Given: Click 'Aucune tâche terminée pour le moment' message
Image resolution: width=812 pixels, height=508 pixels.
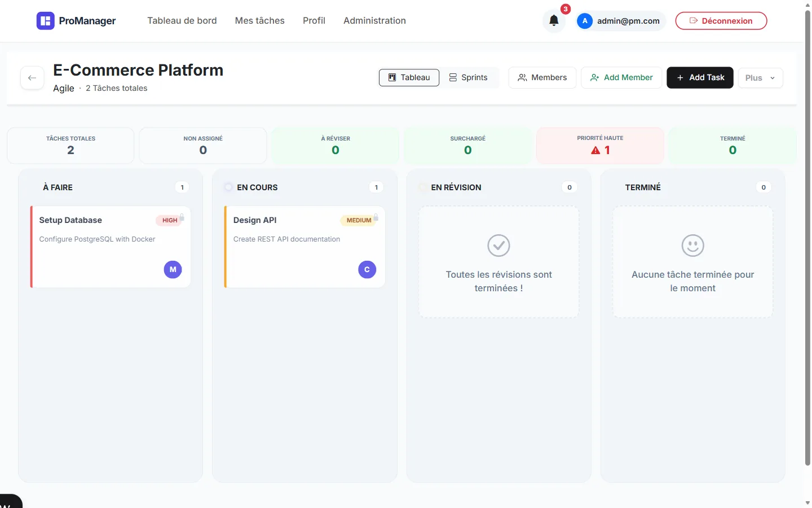Looking at the screenshot, I should tap(693, 281).
